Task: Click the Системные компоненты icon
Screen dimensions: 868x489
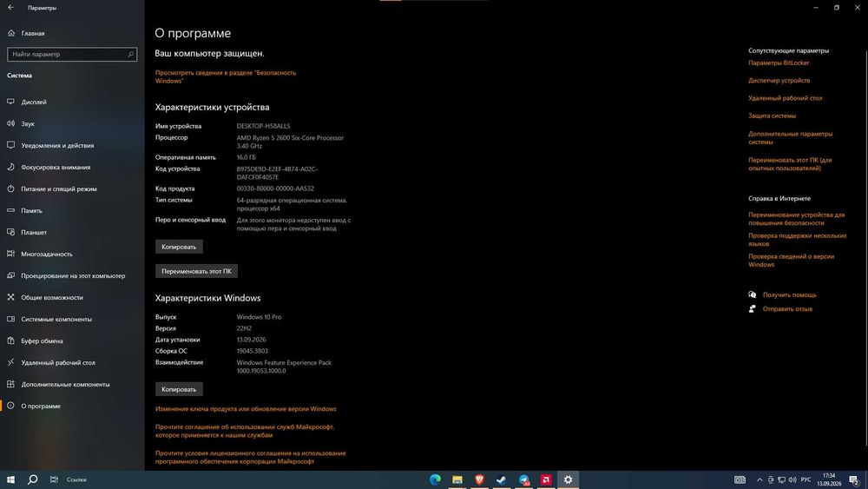Action: tap(10, 319)
